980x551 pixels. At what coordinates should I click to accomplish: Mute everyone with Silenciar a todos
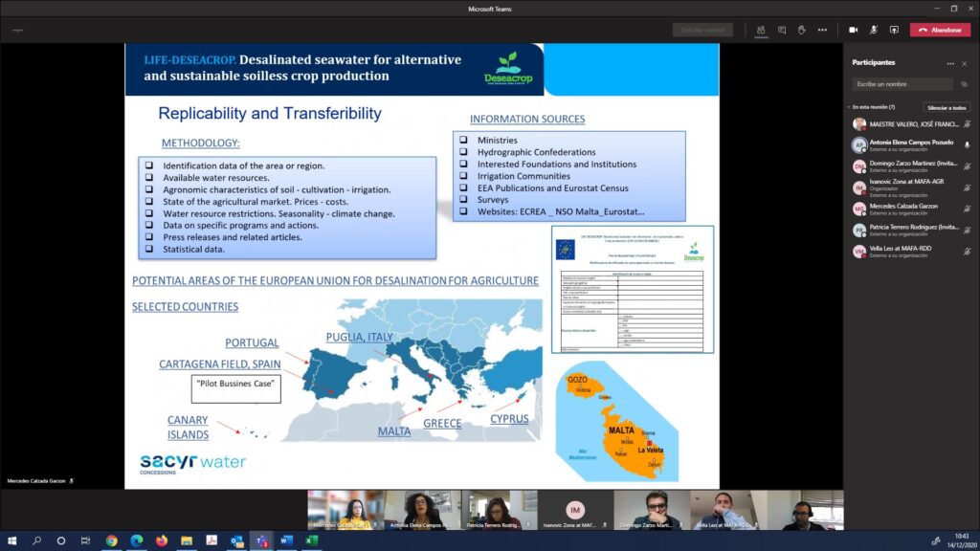[947, 107]
